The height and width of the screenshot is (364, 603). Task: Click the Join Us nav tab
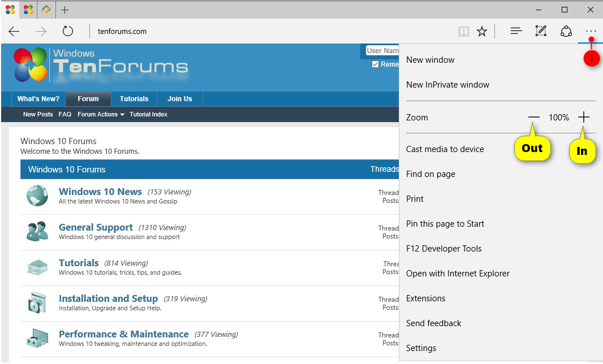(179, 99)
